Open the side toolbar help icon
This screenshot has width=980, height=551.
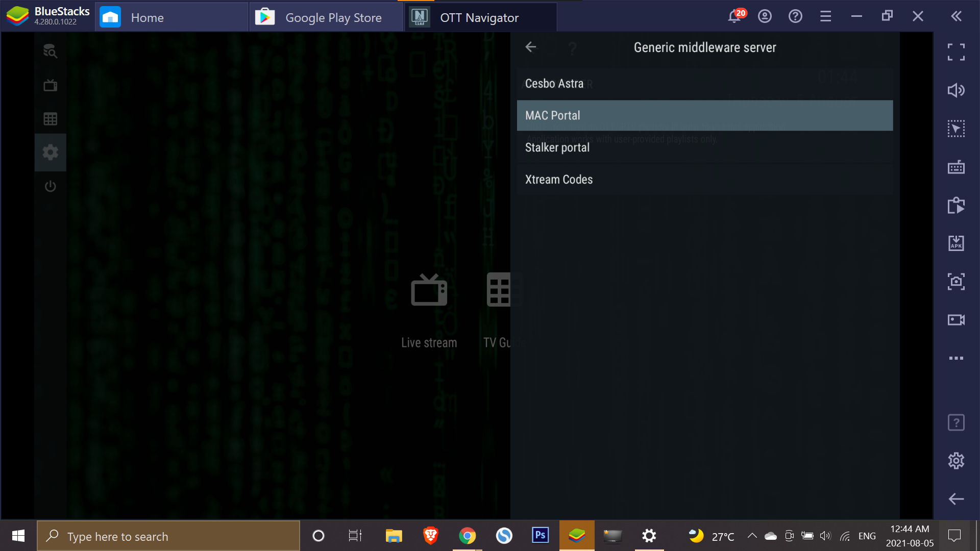956,422
